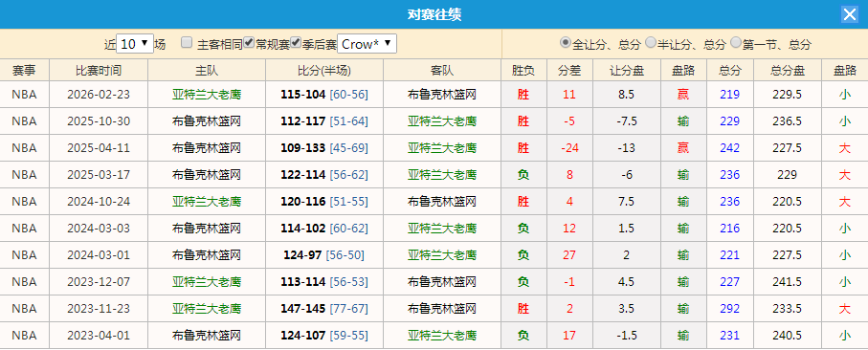Click handicap value 8.5

pos(627,95)
